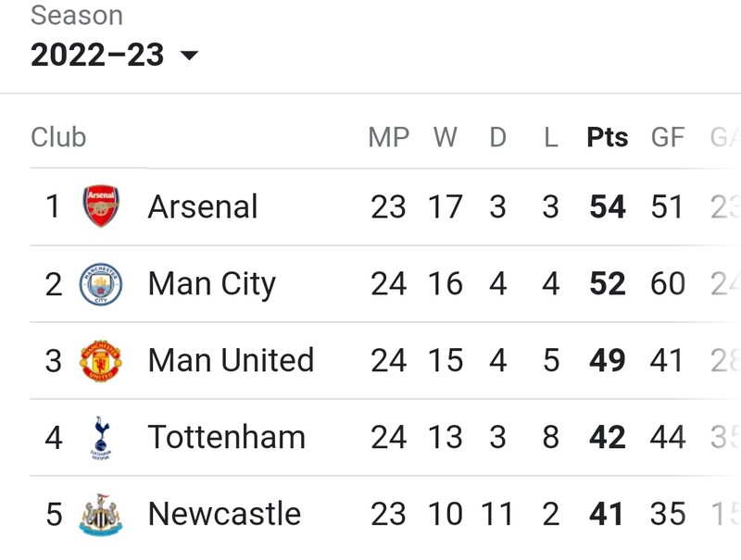741x560 pixels.
Task: Open the Tottenham team link
Action: coord(226,437)
